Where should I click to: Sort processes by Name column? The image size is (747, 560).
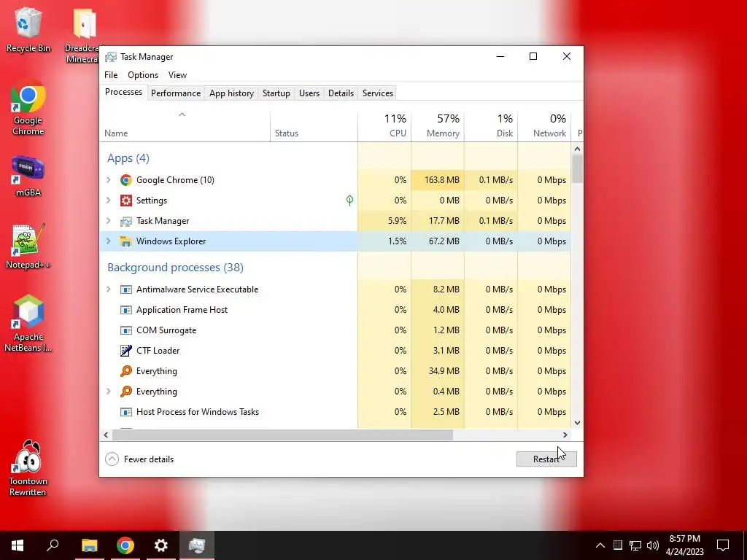click(185, 127)
